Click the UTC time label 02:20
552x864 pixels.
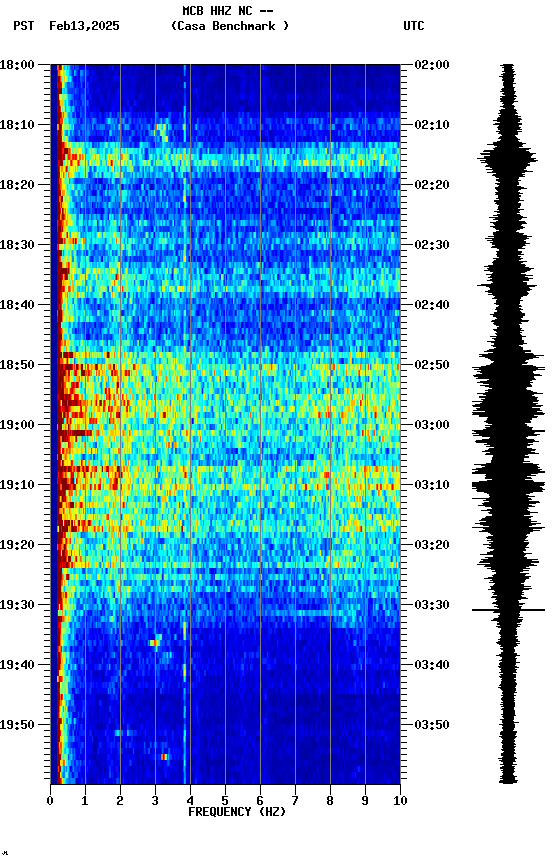click(431, 185)
